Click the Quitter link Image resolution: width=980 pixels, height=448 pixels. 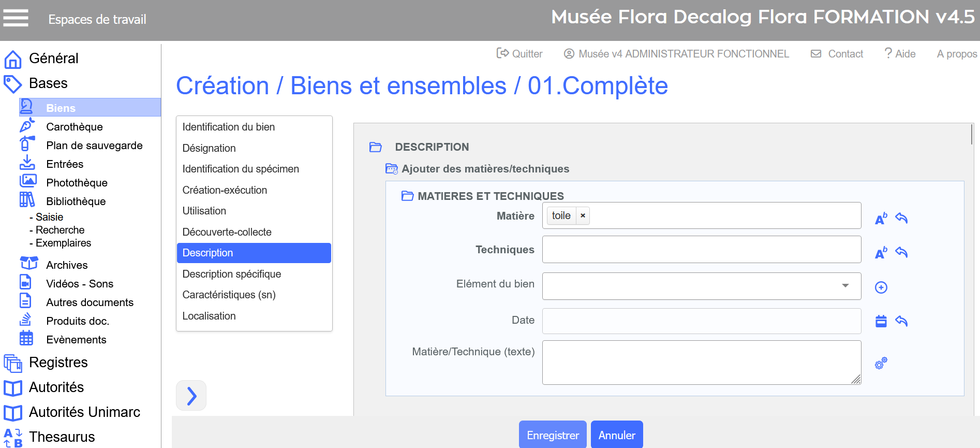(x=519, y=54)
